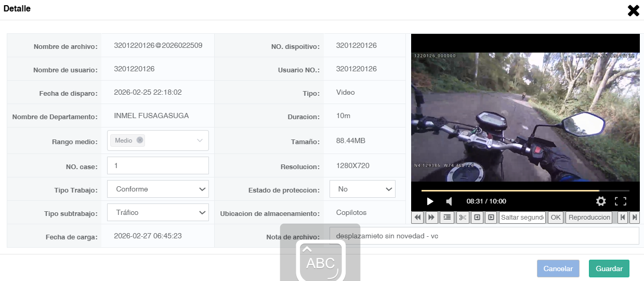Play the video
The image size is (644, 281).
point(430,201)
